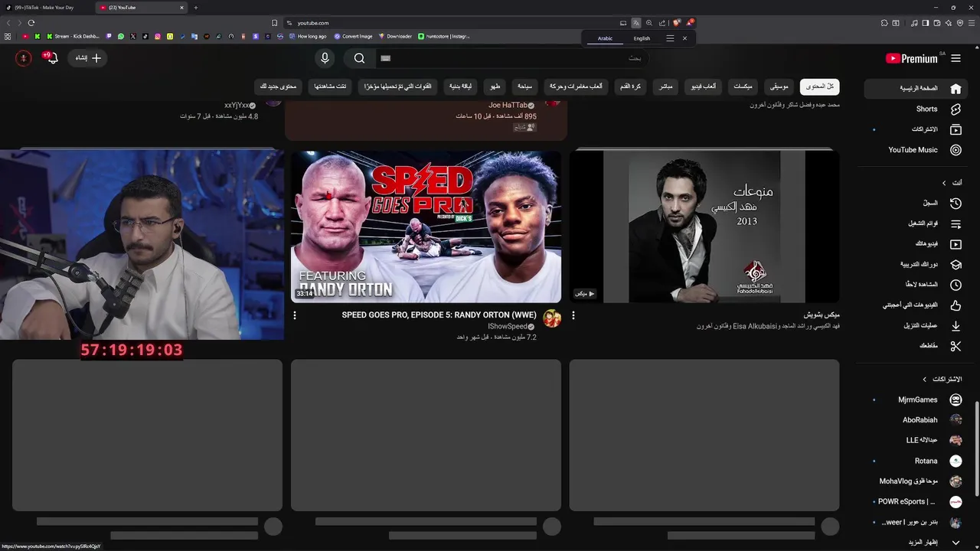
Task: Open the 'How long ago' bookmark
Action: coord(306,36)
